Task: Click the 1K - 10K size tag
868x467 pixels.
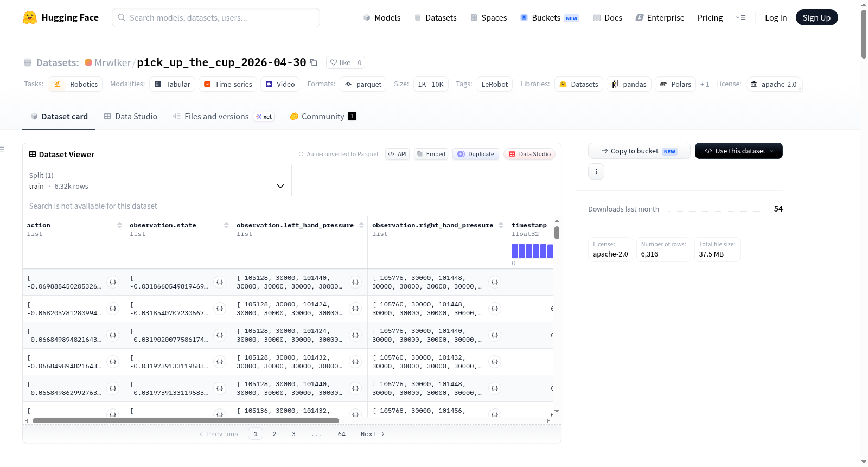Action: 431,84
